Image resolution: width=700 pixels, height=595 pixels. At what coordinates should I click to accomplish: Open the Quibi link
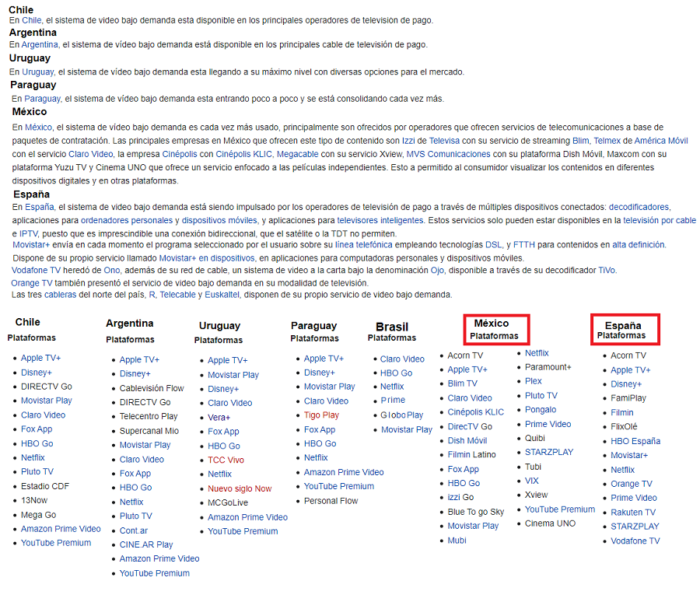tap(535, 438)
